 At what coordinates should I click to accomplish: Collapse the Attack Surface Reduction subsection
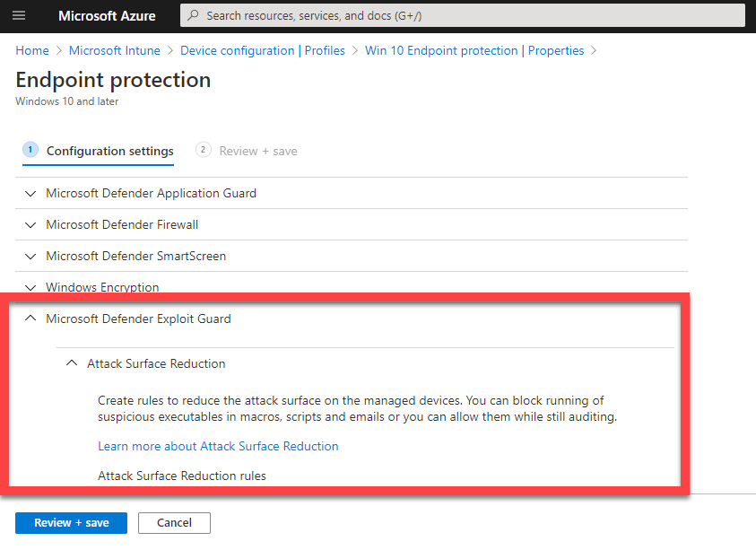coord(156,363)
